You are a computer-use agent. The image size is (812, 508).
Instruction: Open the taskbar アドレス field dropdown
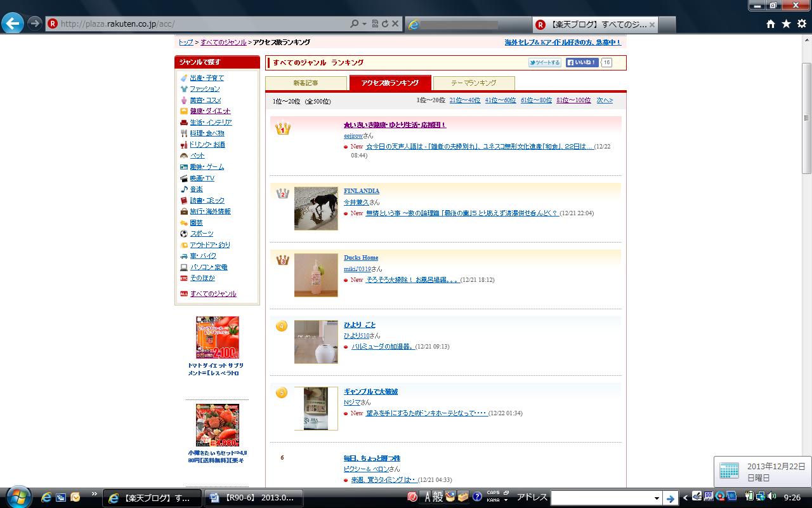click(657, 498)
